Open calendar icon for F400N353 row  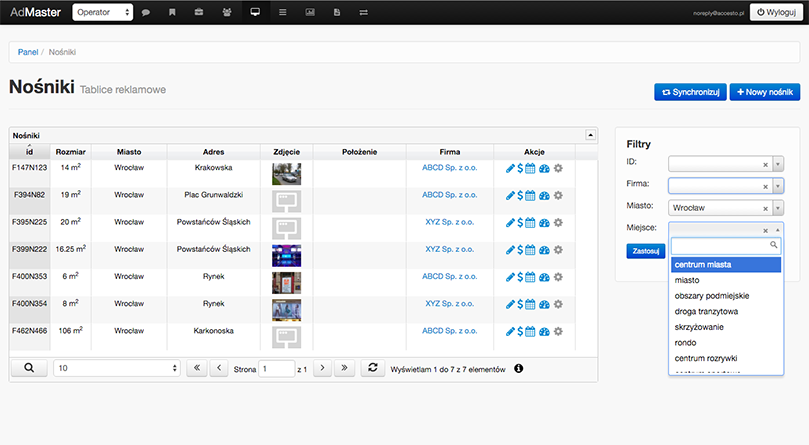pyautogui.click(x=530, y=277)
